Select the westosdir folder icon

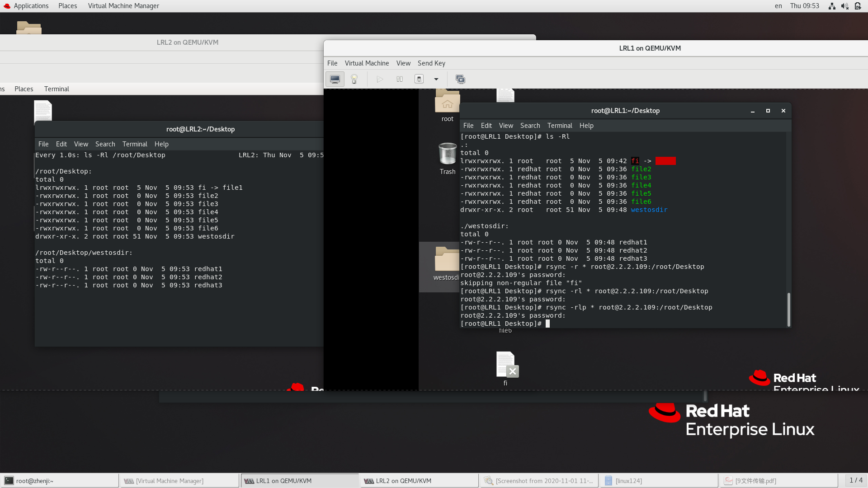pos(446,260)
